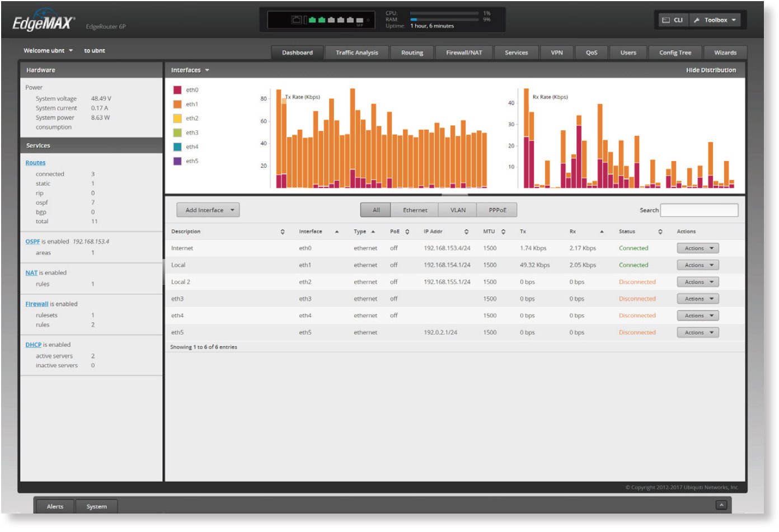
Task: Toggle Hide Distribution in the Interfaces panel
Action: [x=712, y=70]
